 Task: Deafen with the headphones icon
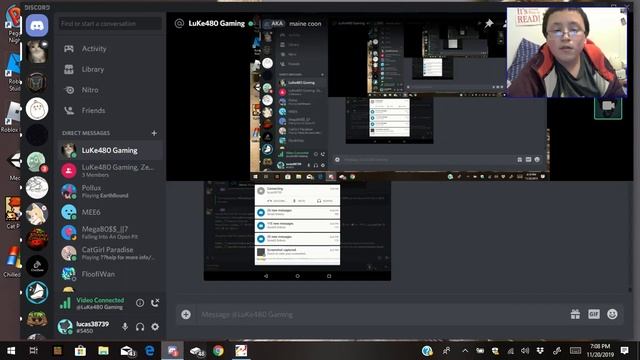pyautogui.click(x=140, y=327)
